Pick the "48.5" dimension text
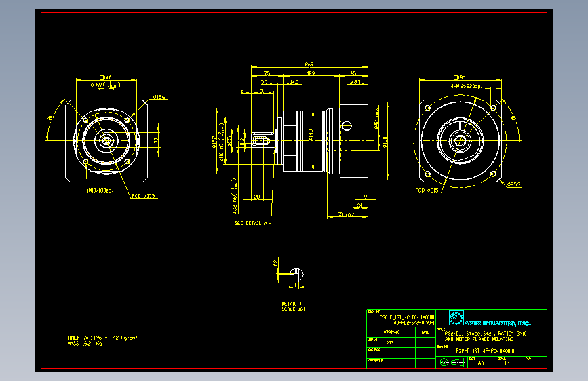This screenshot has width=588, height=381. pos(356,82)
